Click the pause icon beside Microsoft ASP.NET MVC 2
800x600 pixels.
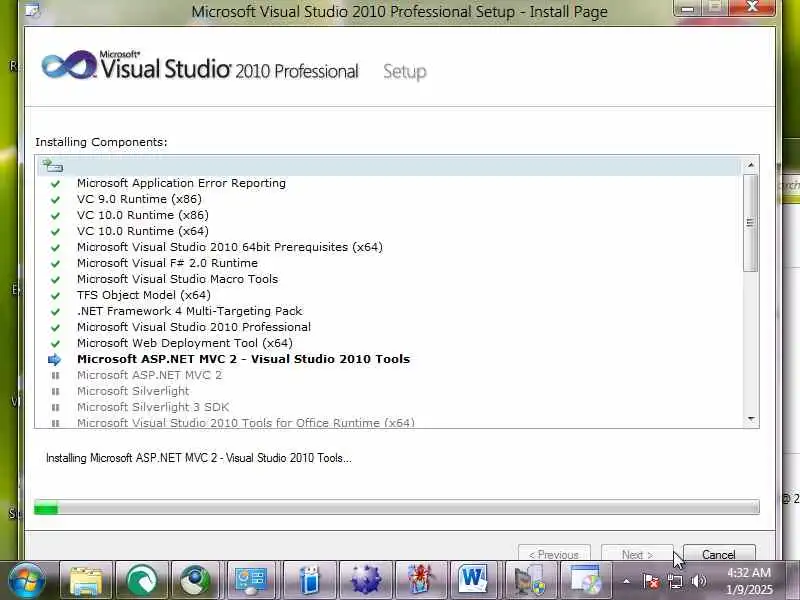55,376
